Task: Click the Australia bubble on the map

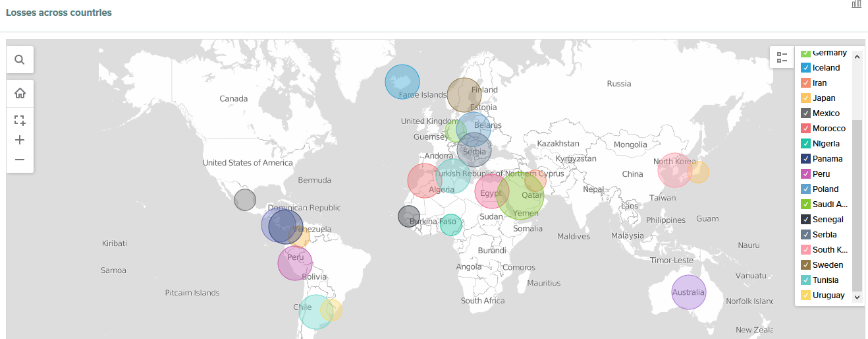Action: [688, 292]
